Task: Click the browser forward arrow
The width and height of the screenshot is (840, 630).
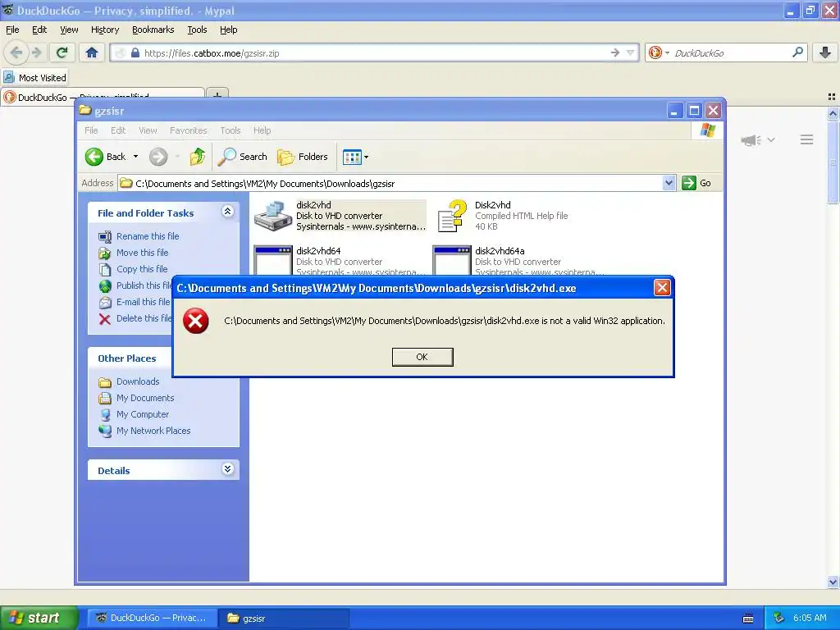Action: (x=36, y=52)
